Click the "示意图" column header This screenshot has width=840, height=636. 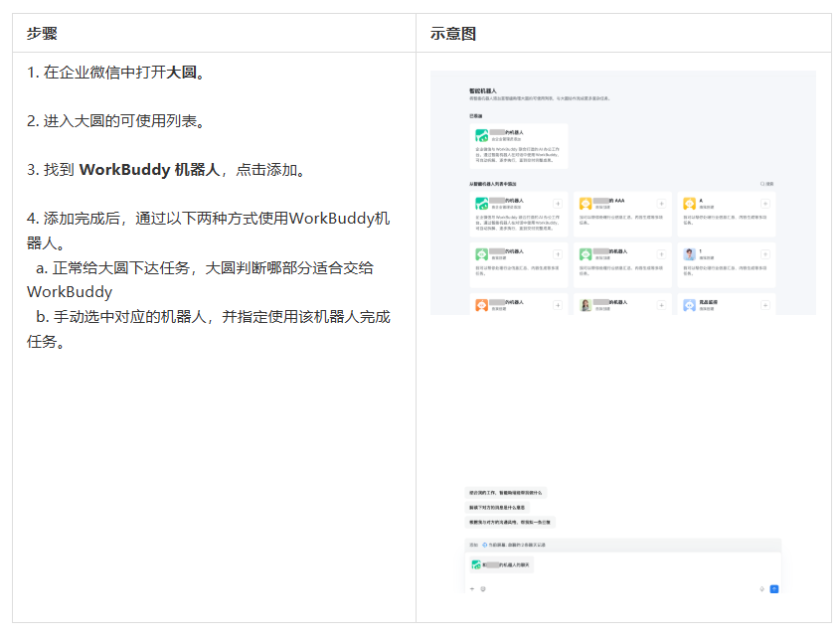coord(453,33)
